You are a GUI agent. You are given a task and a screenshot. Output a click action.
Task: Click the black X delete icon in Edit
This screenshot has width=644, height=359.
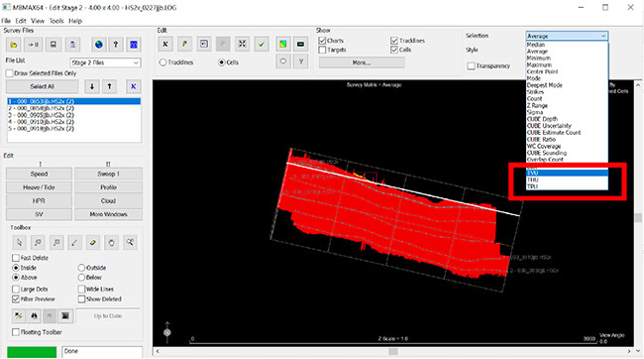tap(165, 44)
